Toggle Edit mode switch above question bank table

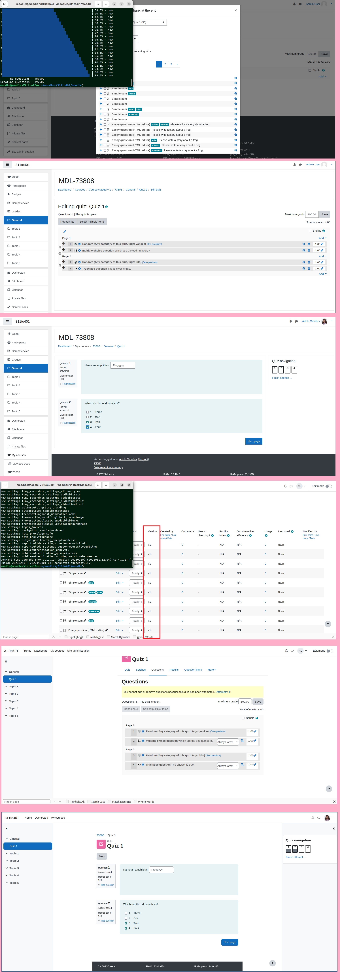pos(329,486)
